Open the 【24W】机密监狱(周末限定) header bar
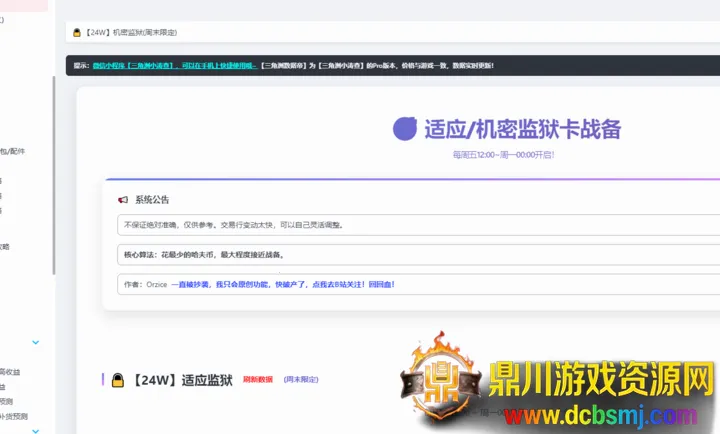Viewport: 720px width, 434px height. (390, 33)
